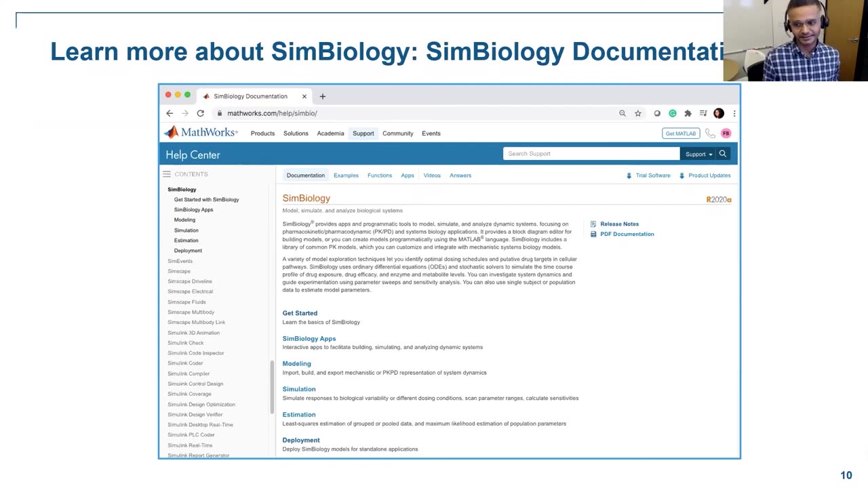868x488 pixels.
Task: Bookmark this page with the star icon
Action: (638, 113)
